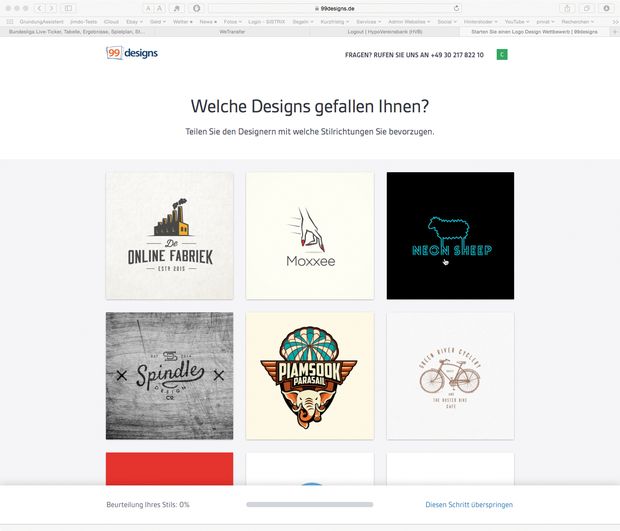This screenshot has height=531, width=620.
Task: Click the 99designs logo
Action: pyautogui.click(x=132, y=53)
